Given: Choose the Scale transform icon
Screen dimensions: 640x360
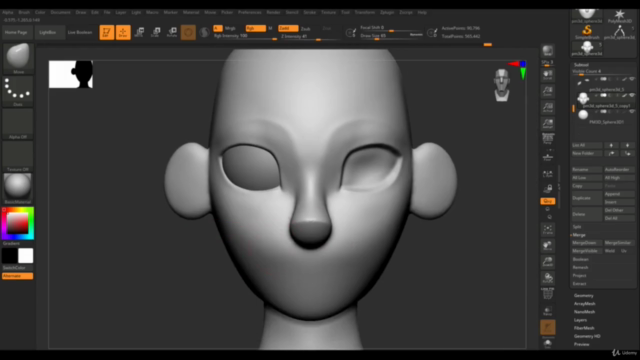Looking at the screenshot, I should coord(156,32).
